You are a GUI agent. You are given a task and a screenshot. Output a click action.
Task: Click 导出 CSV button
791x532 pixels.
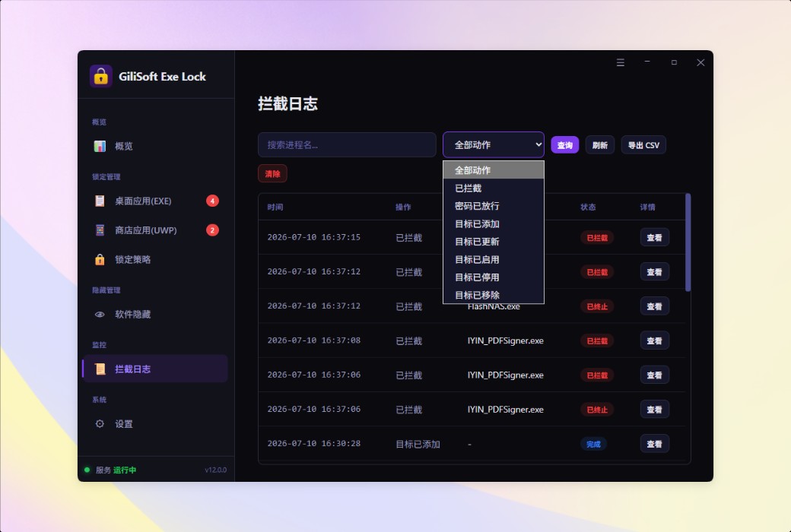(x=643, y=145)
